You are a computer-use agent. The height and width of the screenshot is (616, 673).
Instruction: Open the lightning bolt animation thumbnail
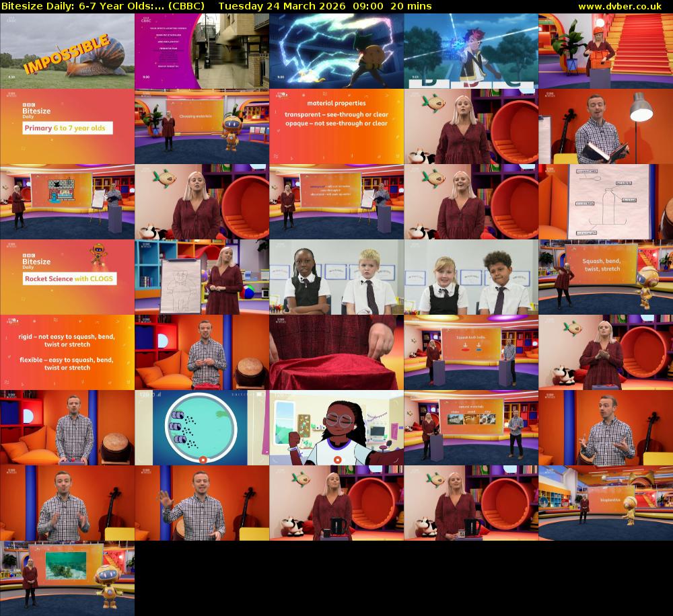pyautogui.click(x=336, y=51)
